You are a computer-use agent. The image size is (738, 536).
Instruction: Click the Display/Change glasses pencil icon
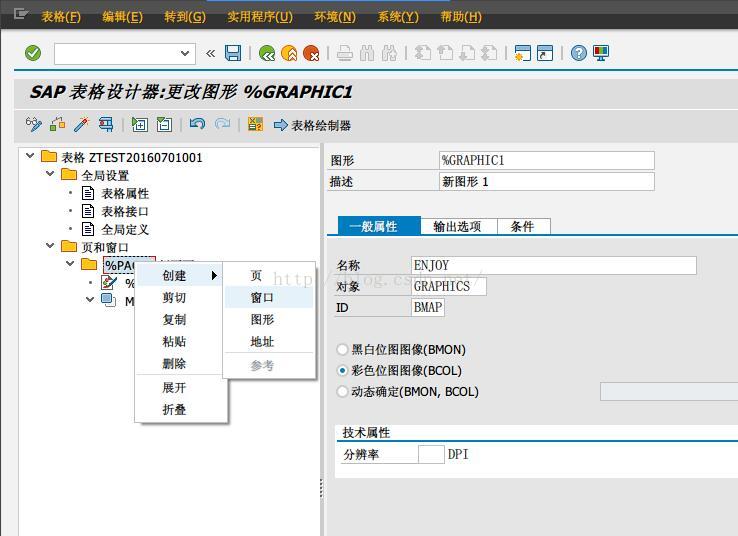33,125
